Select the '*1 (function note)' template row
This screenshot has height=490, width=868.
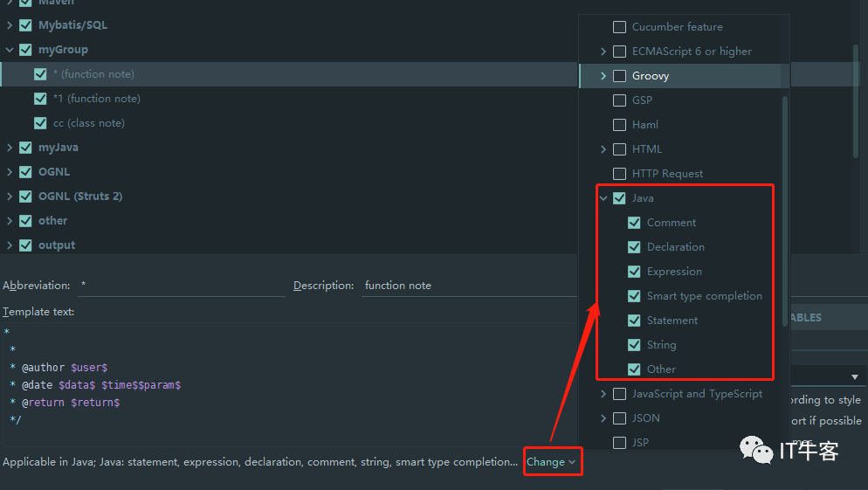288,99
